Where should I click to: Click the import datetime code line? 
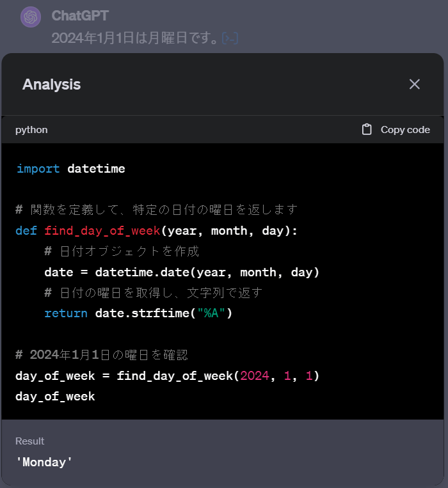coord(71,169)
